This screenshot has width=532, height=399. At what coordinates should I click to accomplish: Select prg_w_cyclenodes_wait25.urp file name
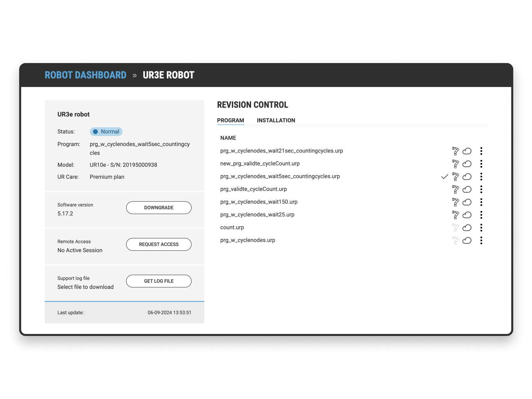click(x=257, y=215)
